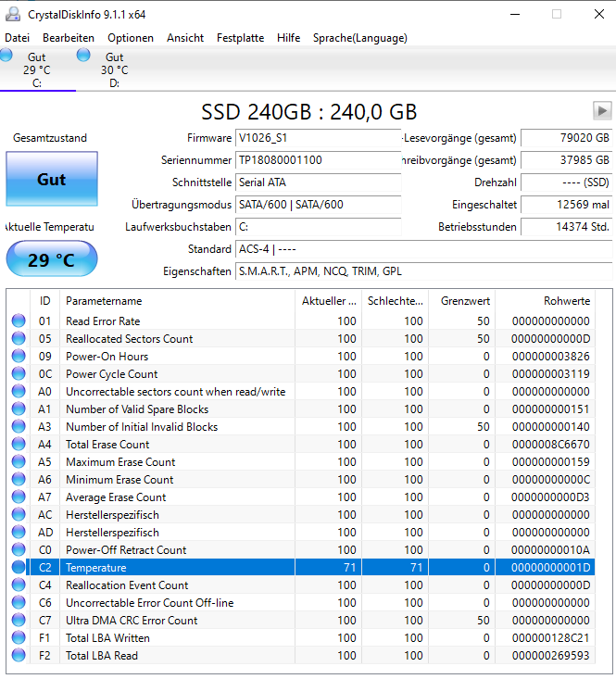
Task: Click status orb for Total LBA Read
Action: pos(19,656)
